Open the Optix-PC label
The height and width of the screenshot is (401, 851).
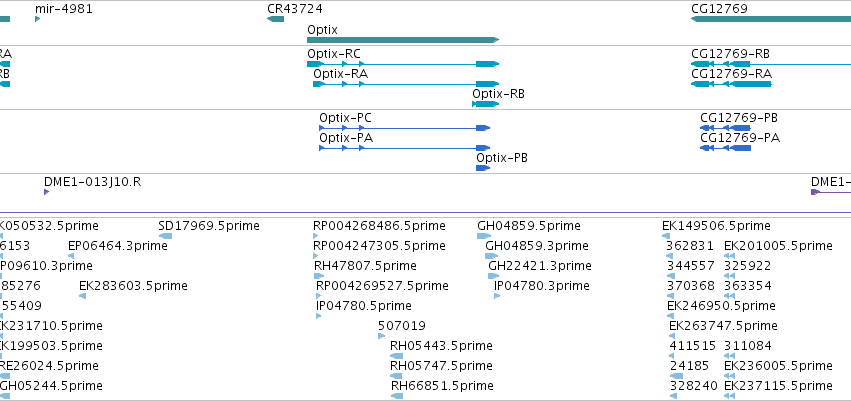point(345,118)
